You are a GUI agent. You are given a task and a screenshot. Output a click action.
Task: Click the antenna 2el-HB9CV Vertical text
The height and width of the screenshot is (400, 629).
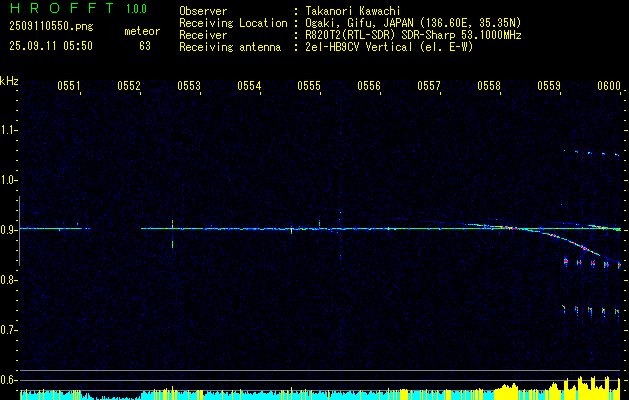pyautogui.click(x=389, y=47)
